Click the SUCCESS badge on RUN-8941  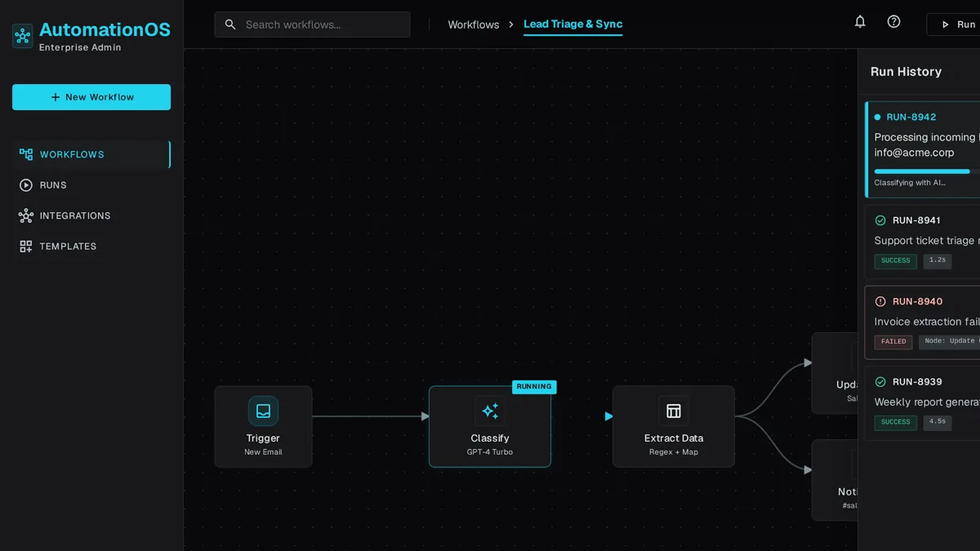(x=896, y=261)
